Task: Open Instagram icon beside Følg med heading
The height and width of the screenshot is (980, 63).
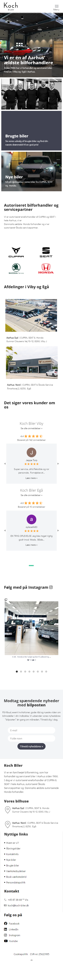Action: [x=51, y=587]
